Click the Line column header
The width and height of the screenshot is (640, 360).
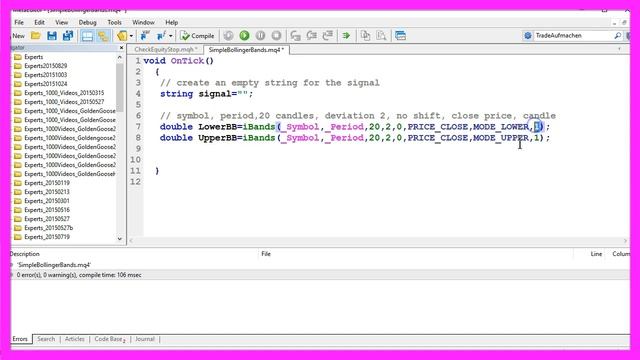[x=596, y=254]
